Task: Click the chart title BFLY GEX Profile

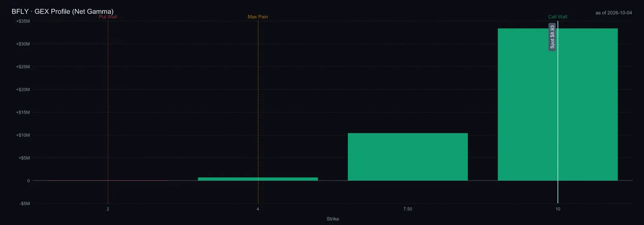Action: coord(62,11)
